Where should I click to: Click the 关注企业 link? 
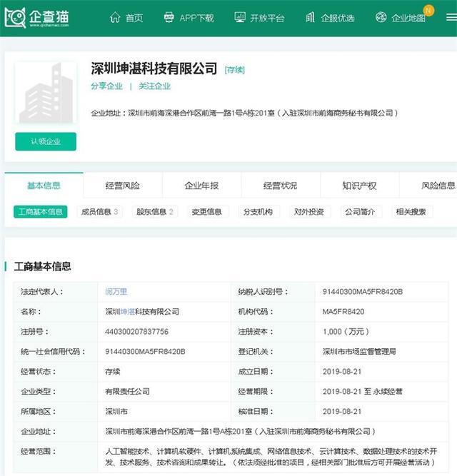[x=154, y=86]
